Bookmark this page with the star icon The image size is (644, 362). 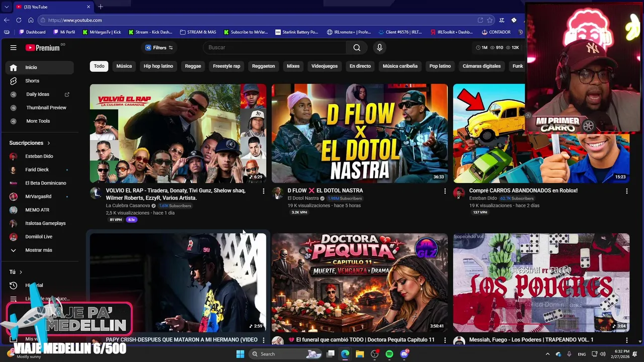pyautogui.click(x=491, y=20)
